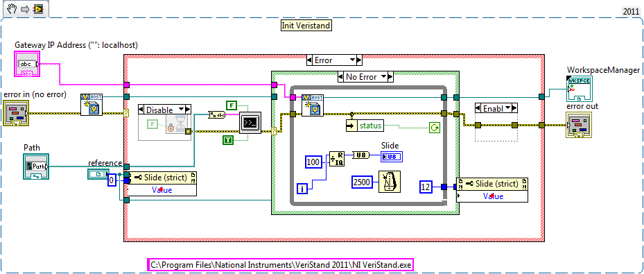The height and width of the screenshot is (274, 644).
Task: Click the Value property of right Slide node
Action: coord(492,196)
